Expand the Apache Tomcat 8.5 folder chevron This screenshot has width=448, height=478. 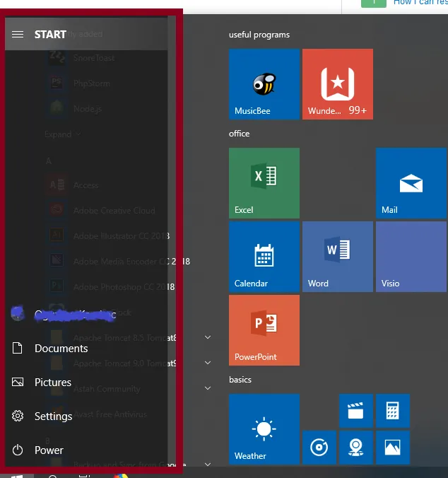click(x=208, y=337)
